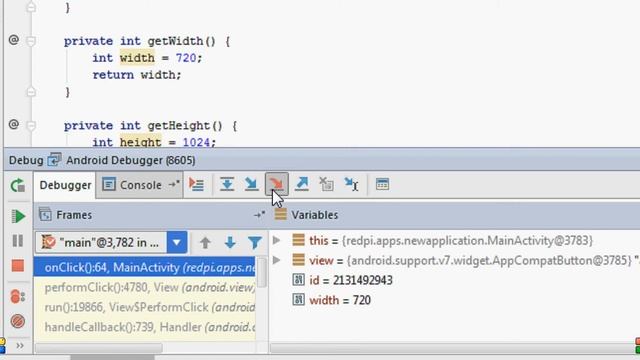Select handleCallback():739, Handler frame
Image resolution: width=640 pixels, height=360 pixels.
click(x=145, y=327)
